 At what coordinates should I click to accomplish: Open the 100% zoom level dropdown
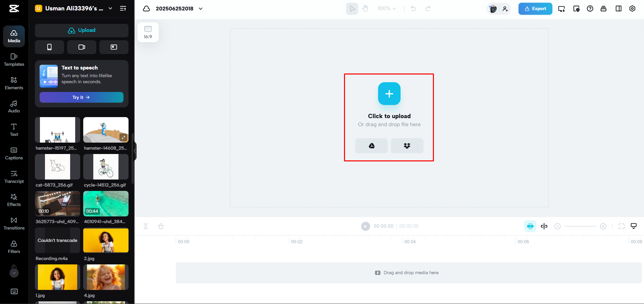click(x=387, y=8)
